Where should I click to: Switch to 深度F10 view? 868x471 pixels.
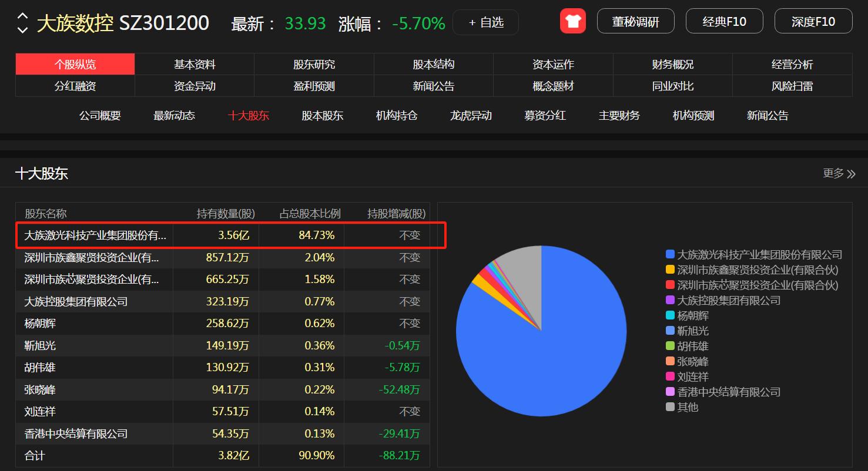tap(813, 22)
